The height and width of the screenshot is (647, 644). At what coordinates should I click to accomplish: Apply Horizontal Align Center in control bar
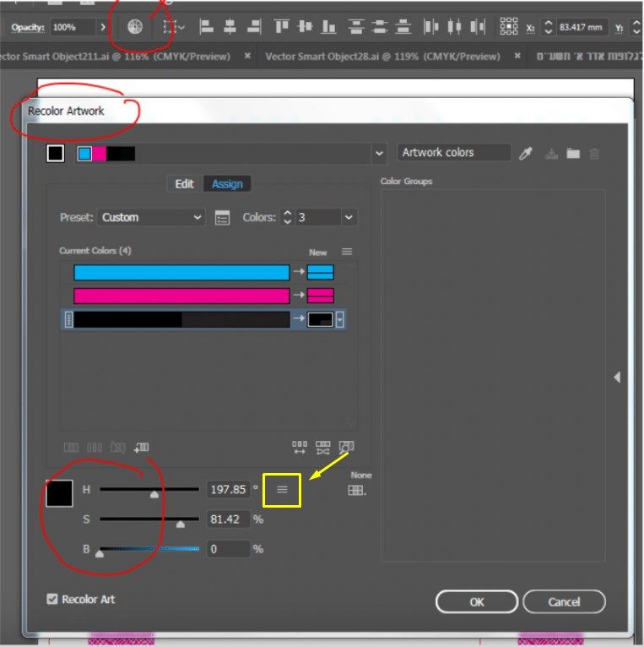[x=230, y=27]
